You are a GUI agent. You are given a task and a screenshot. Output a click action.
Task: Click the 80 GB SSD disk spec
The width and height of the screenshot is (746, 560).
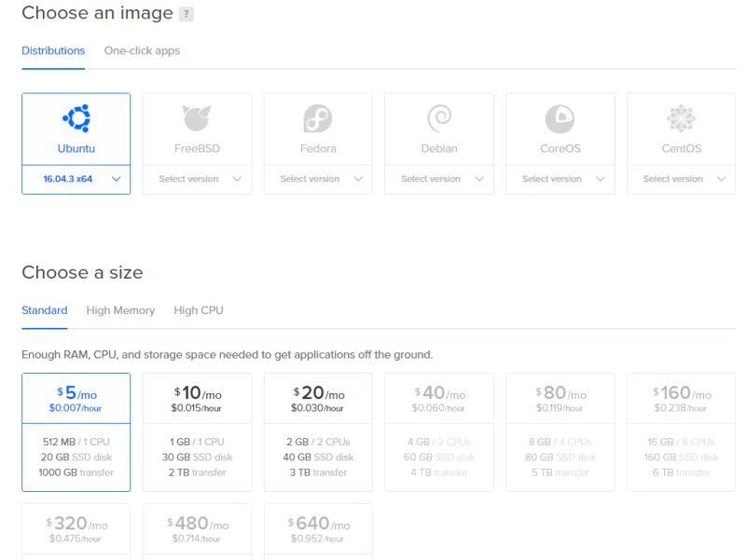(x=560, y=458)
